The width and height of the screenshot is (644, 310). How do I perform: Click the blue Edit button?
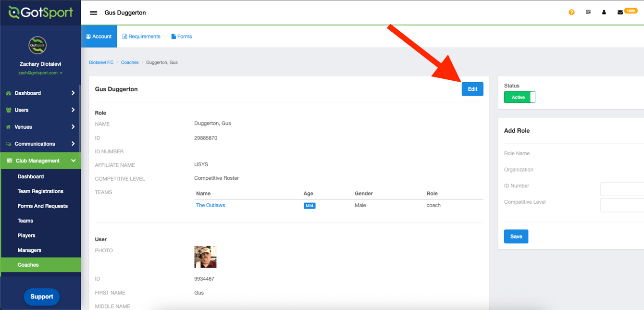[472, 89]
